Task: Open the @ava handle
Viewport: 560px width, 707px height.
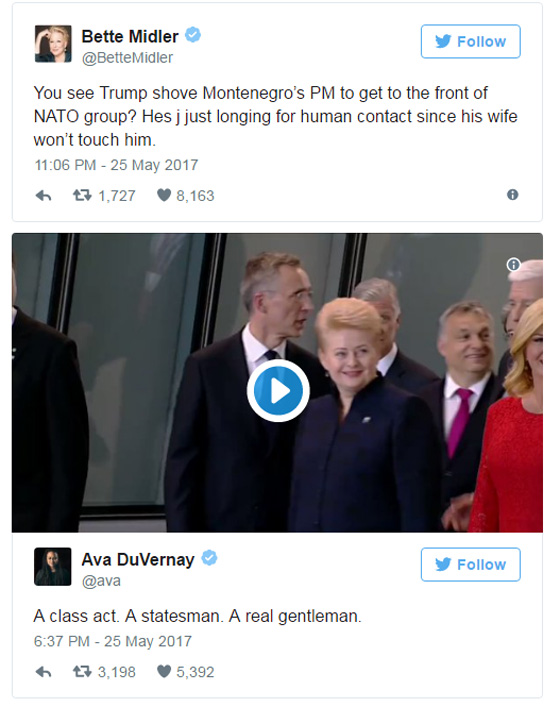Action: (x=101, y=581)
